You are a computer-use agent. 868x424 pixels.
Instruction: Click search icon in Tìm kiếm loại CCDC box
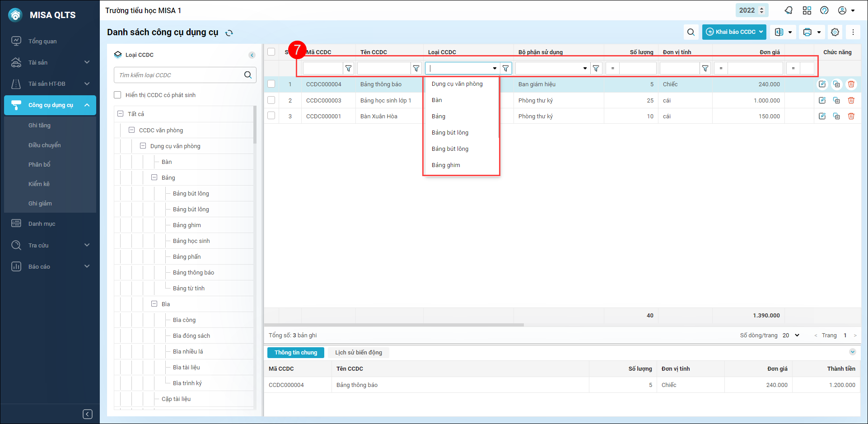pyautogui.click(x=248, y=75)
